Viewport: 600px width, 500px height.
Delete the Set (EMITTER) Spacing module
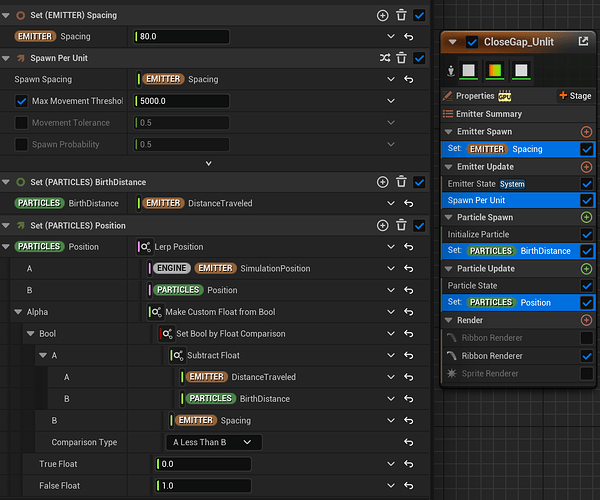[401, 15]
